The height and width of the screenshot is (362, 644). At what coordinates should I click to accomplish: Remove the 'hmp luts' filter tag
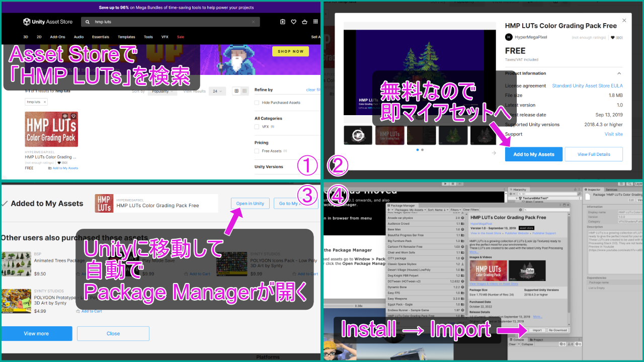[44, 102]
